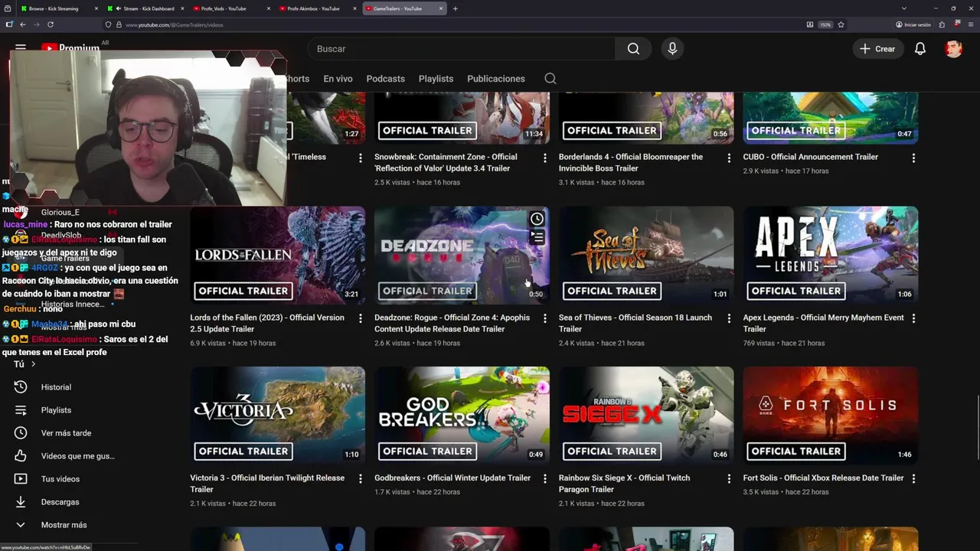Reload the page in browser toolbar
Screen dimensions: 980x551
point(51,24)
